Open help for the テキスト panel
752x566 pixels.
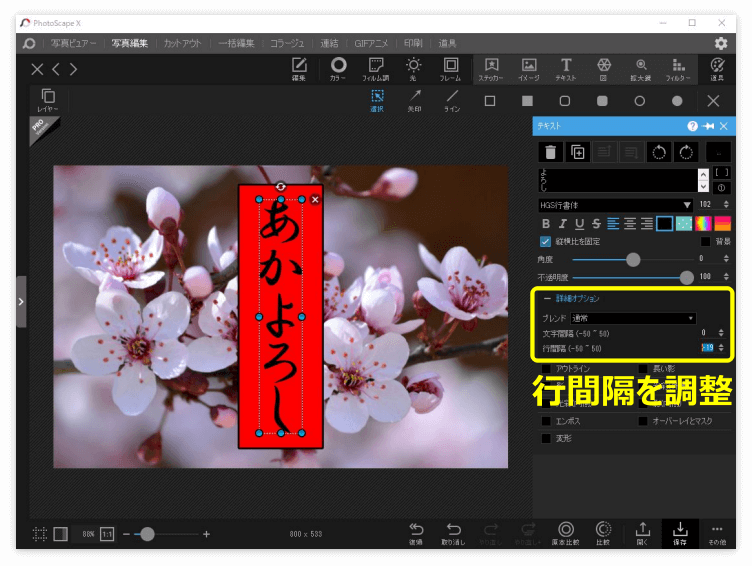click(x=692, y=126)
